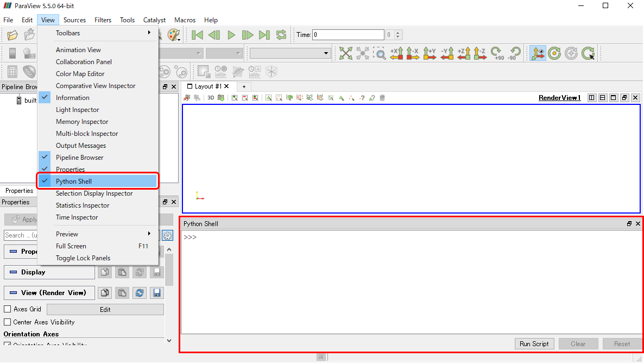Open the Edit Color Map palette icon
Viewport: 644px width, 363px height.
[174, 35]
